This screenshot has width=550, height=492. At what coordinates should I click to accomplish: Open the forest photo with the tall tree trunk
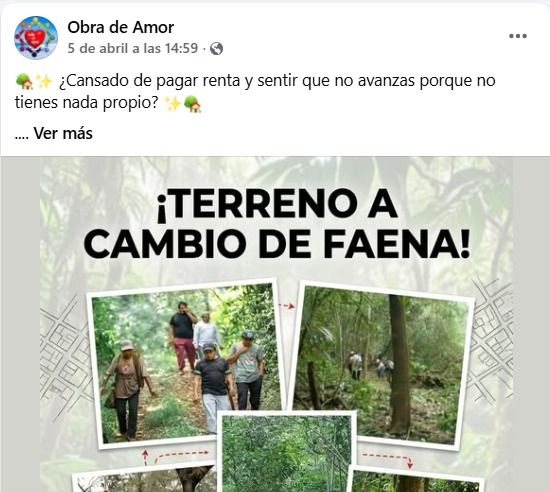tap(380, 365)
